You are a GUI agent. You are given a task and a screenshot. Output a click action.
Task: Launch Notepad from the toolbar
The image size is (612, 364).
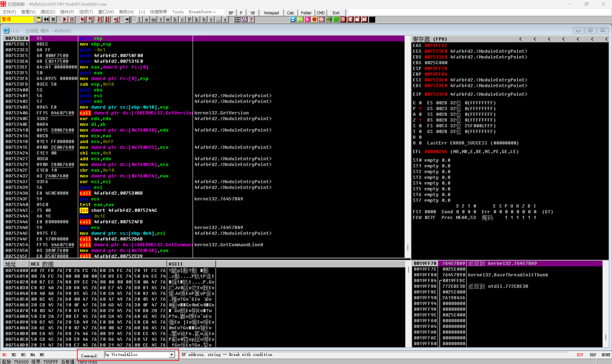271,13
